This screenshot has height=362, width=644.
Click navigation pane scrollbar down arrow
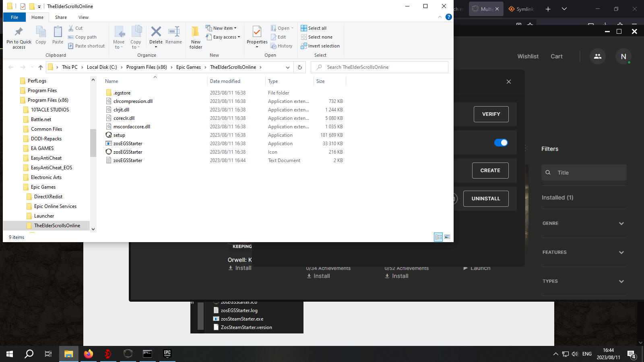click(93, 229)
